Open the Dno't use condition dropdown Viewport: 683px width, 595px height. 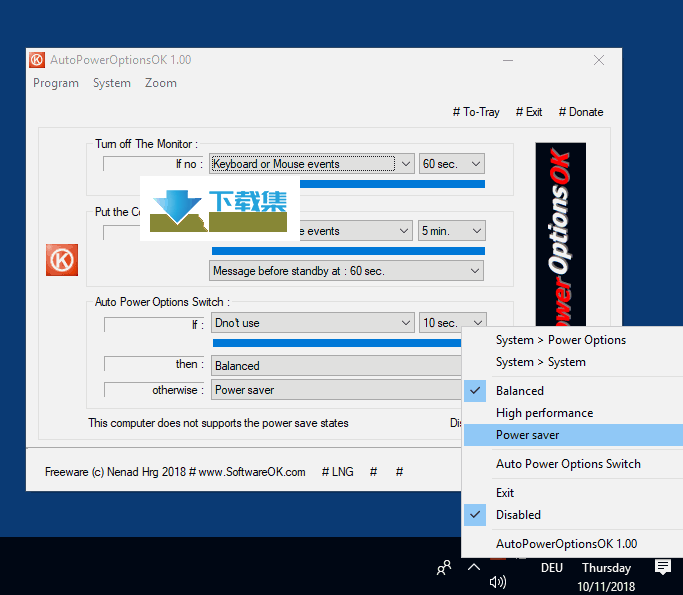coord(312,323)
